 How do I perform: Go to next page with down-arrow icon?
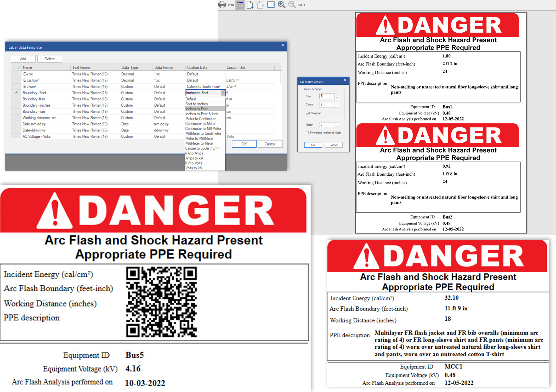point(250,5)
